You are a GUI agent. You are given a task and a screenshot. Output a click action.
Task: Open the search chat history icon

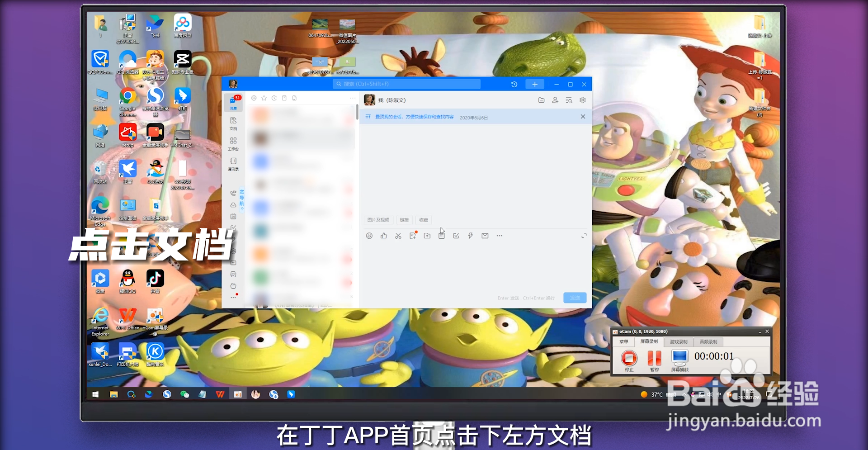pyautogui.click(x=569, y=100)
